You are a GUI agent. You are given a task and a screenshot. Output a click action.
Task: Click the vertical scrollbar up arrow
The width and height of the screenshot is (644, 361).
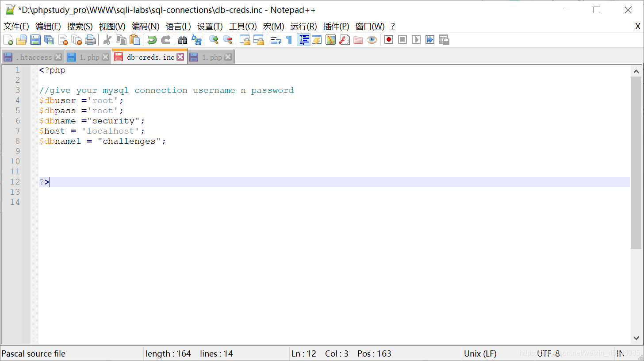click(x=636, y=71)
